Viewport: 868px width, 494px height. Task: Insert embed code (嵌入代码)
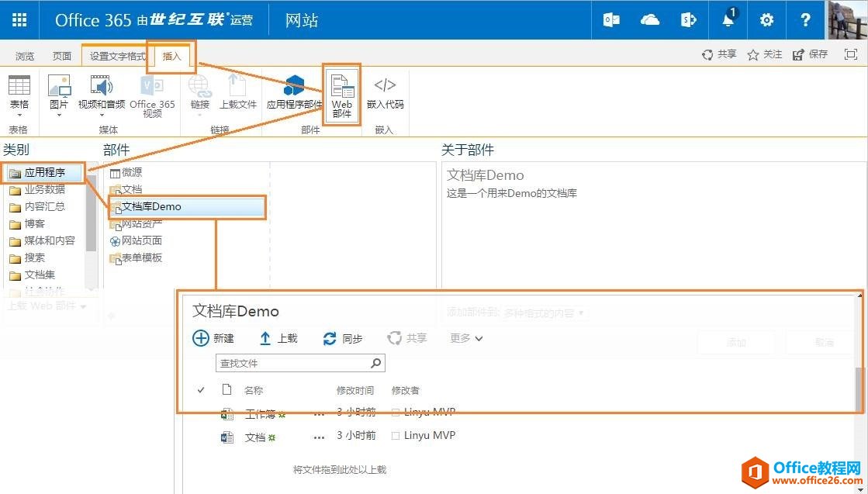(x=385, y=93)
